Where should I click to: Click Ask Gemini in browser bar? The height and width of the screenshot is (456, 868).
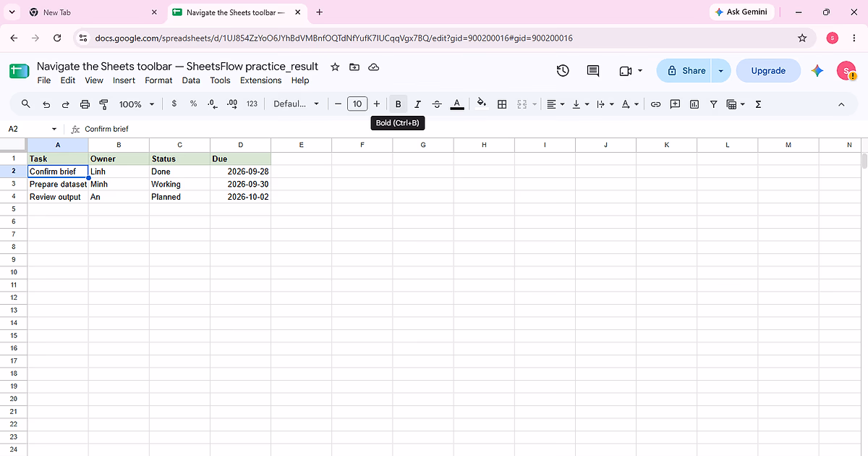pyautogui.click(x=740, y=12)
